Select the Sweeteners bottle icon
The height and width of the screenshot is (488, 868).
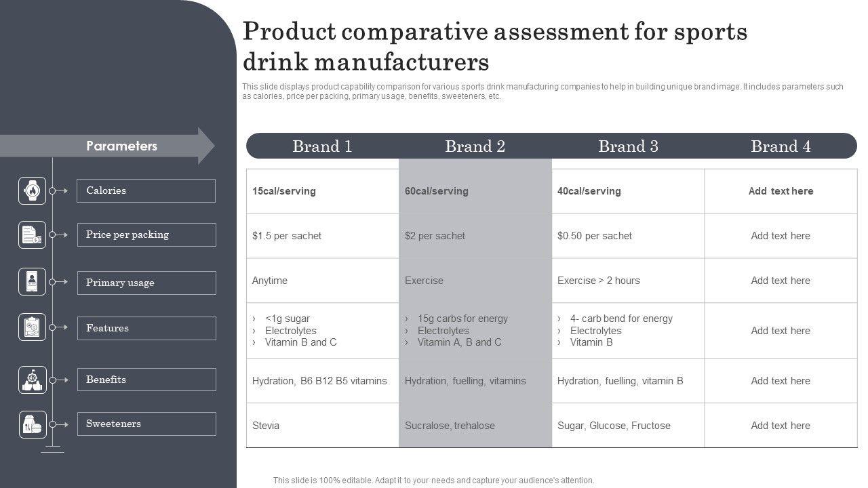32,425
